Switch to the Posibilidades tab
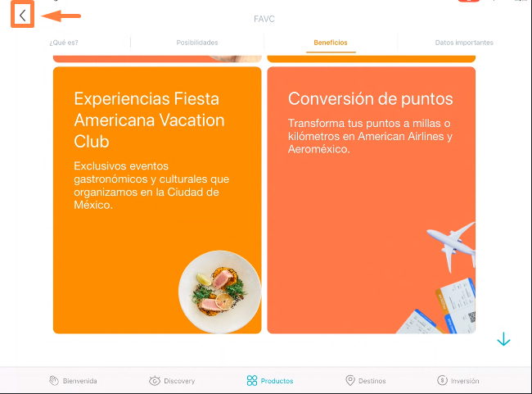532x394 pixels. click(x=197, y=43)
